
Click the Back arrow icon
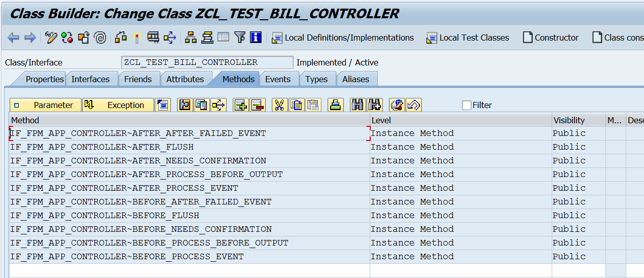(14, 38)
